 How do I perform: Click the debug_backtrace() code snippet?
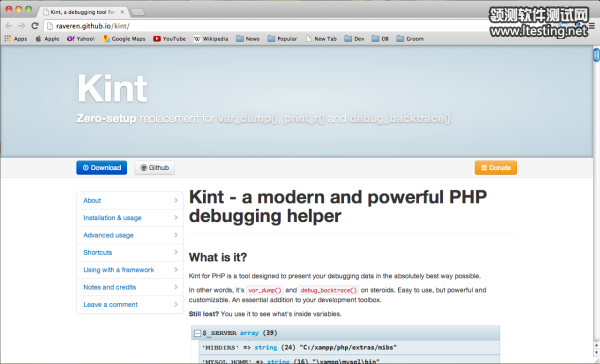click(329, 290)
